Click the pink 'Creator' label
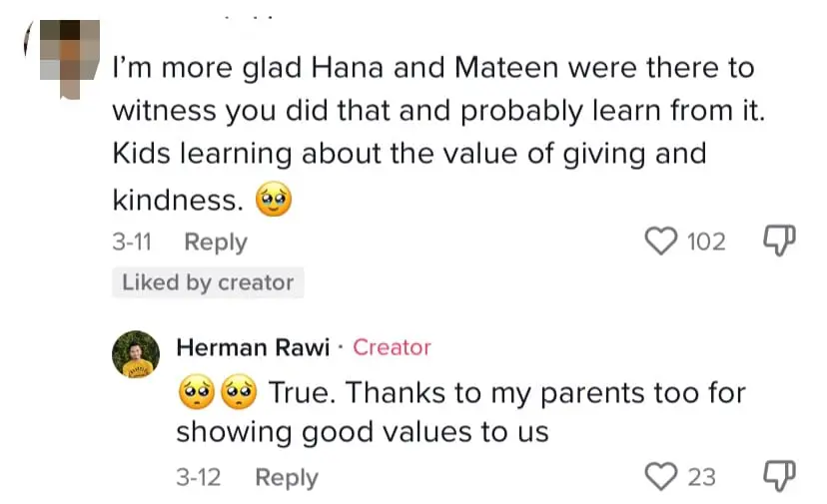 click(x=392, y=347)
